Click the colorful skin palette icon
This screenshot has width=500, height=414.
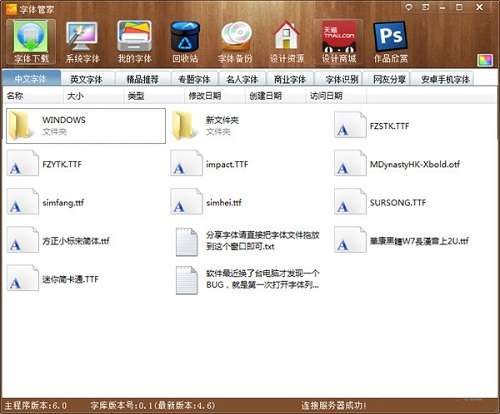pos(485,61)
